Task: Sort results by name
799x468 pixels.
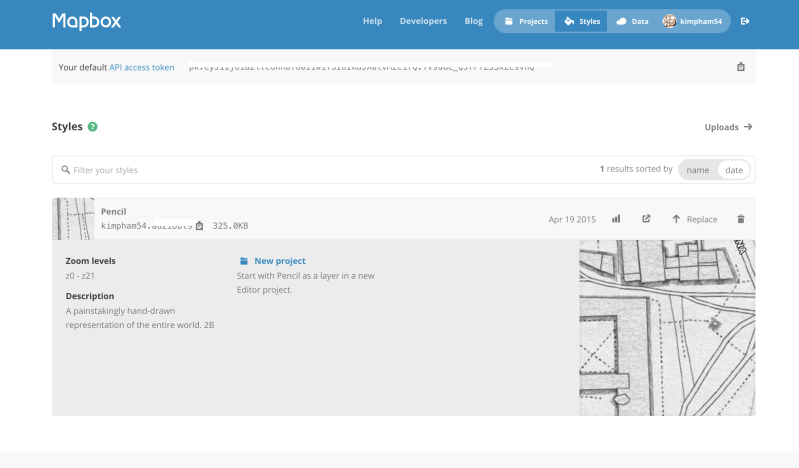Action: (697, 170)
